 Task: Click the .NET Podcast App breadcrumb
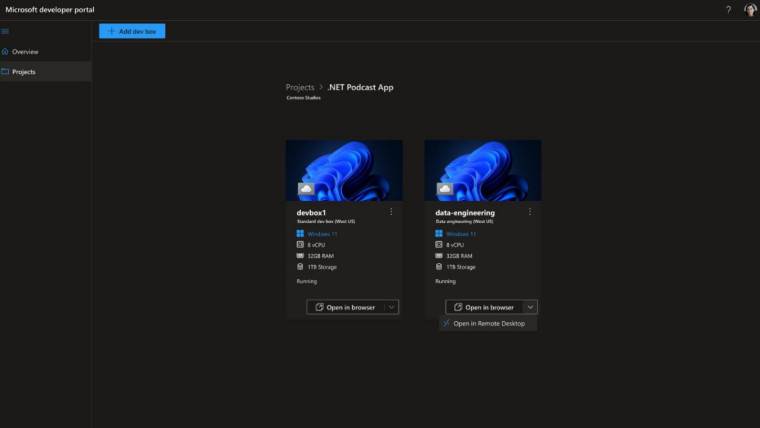[360, 87]
